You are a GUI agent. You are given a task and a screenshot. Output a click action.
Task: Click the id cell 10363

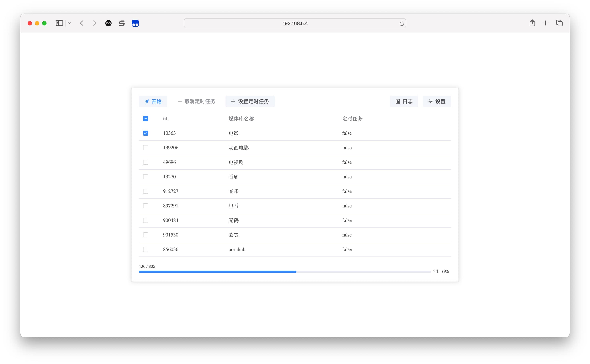tap(169, 133)
